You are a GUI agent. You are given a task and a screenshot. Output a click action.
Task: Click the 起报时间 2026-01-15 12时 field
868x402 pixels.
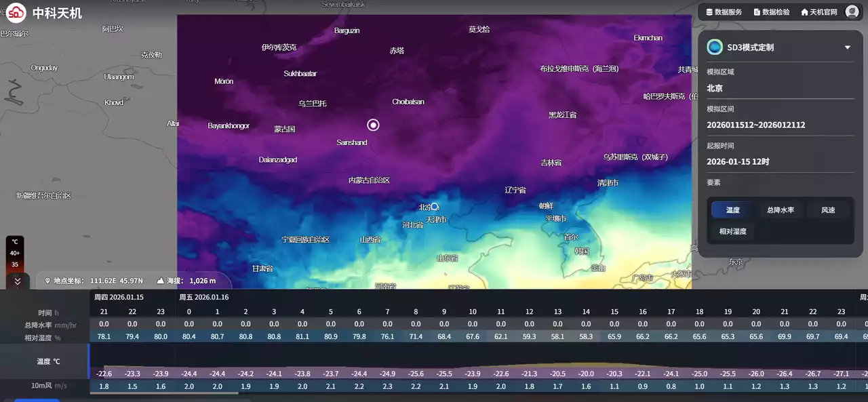[738, 162]
